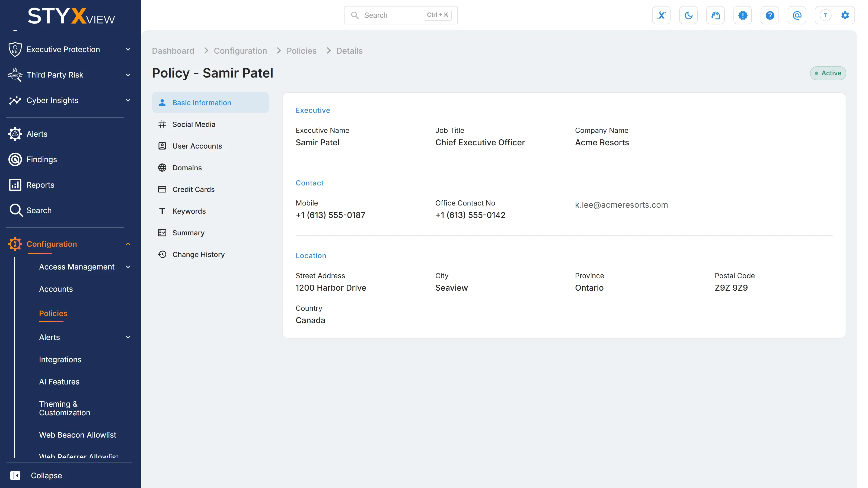Toggle dark mode moon icon
This screenshot has width=868, height=488.
point(688,15)
